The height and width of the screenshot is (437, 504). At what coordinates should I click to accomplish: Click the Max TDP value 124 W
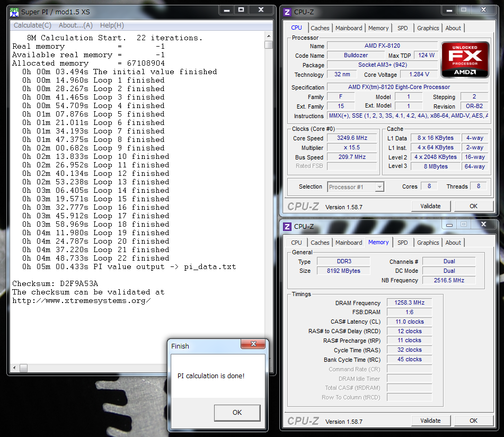[426, 55]
